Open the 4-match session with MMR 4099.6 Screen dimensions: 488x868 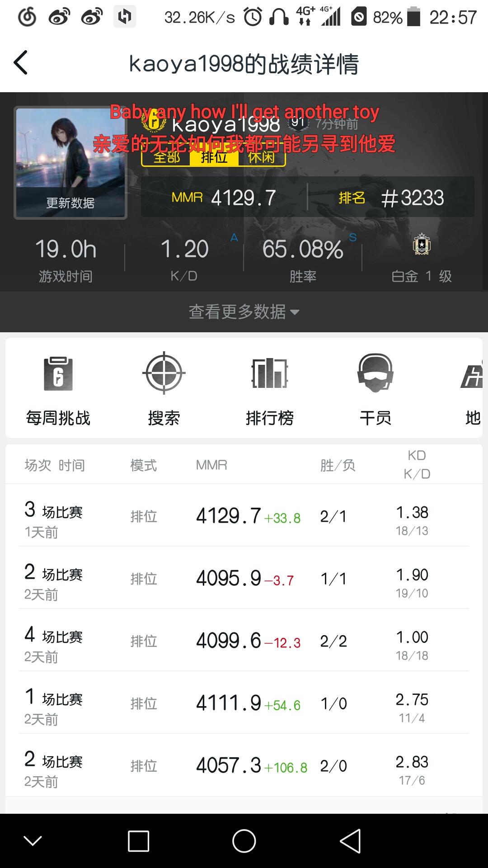(x=244, y=641)
